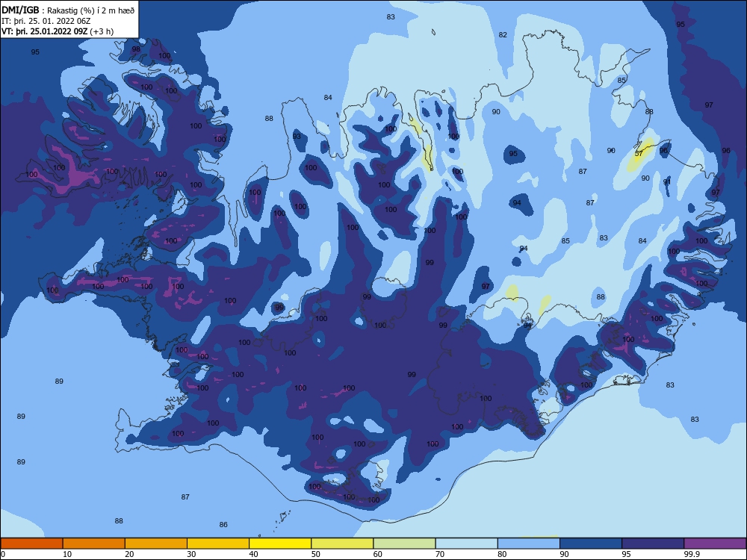Click the legend scale label '0'
This screenshot has height=560, width=747.
click(x=3, y=554)
